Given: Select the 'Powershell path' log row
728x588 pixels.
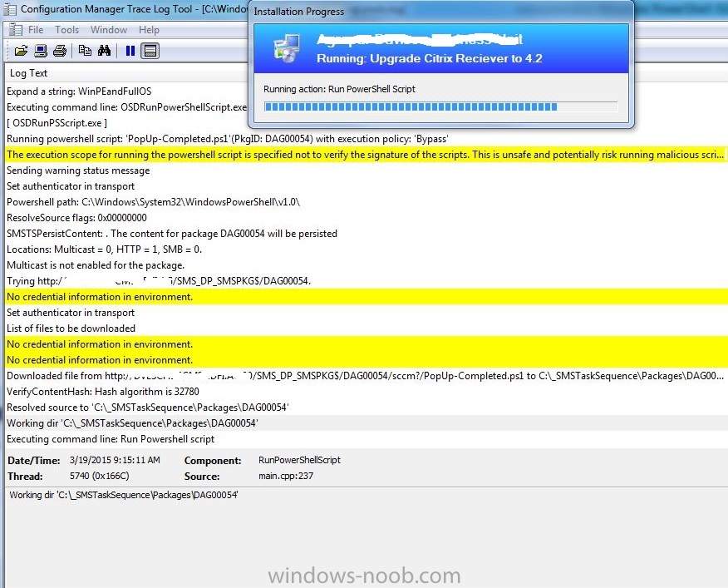Looking at the screenshot, I should pyautogui.click(x=366, y=202).
